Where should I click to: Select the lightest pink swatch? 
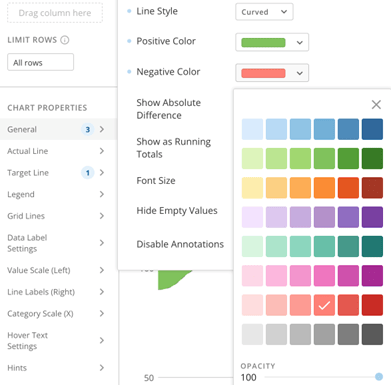[252, 276]
